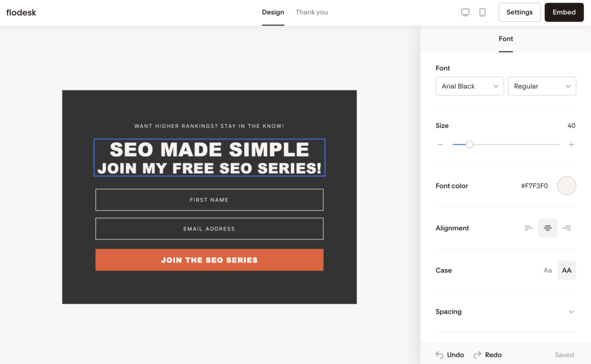Align text center
The height and width of the screenshot is (364, 591).
tap(548, 228)
